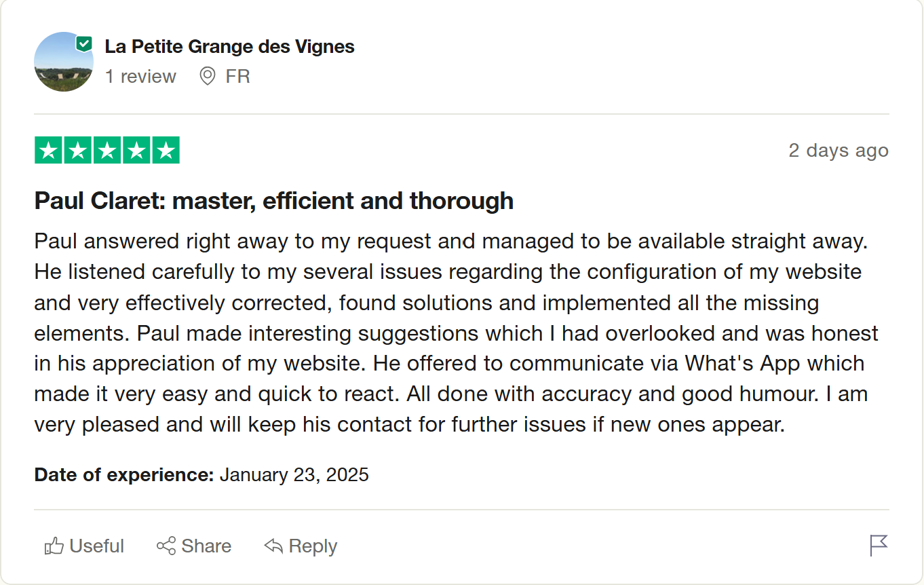
Task: Click the 'Useful' button label
Action: tap(96, 546)
